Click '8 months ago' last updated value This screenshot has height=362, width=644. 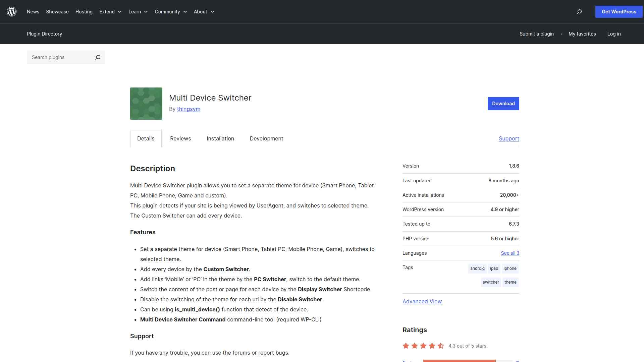click(503, 181)
